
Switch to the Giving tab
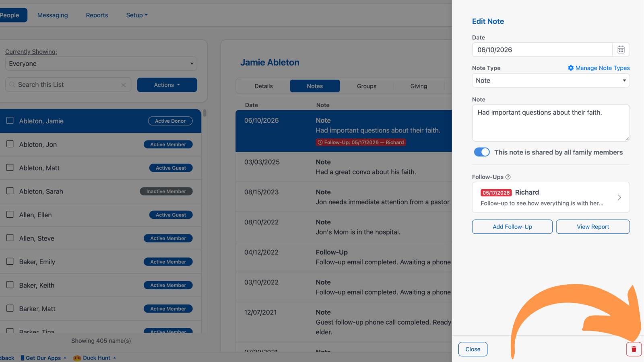[419, 86]
